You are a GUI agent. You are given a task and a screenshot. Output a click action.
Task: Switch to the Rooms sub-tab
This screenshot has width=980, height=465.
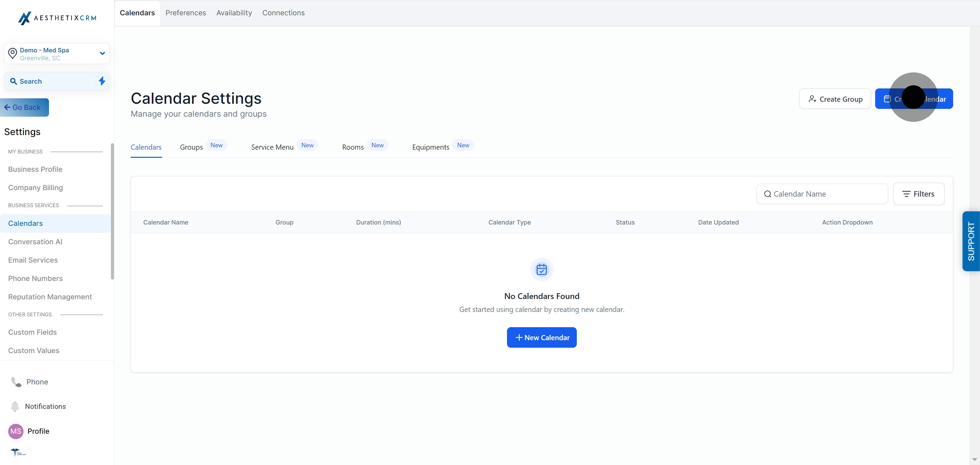pyautogui.click(x=353, y=147)
